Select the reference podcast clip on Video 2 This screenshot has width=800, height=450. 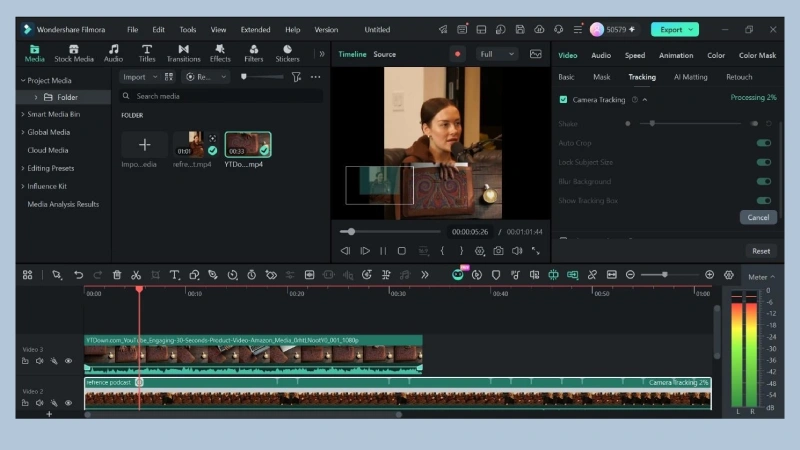[x=397, y=394]
